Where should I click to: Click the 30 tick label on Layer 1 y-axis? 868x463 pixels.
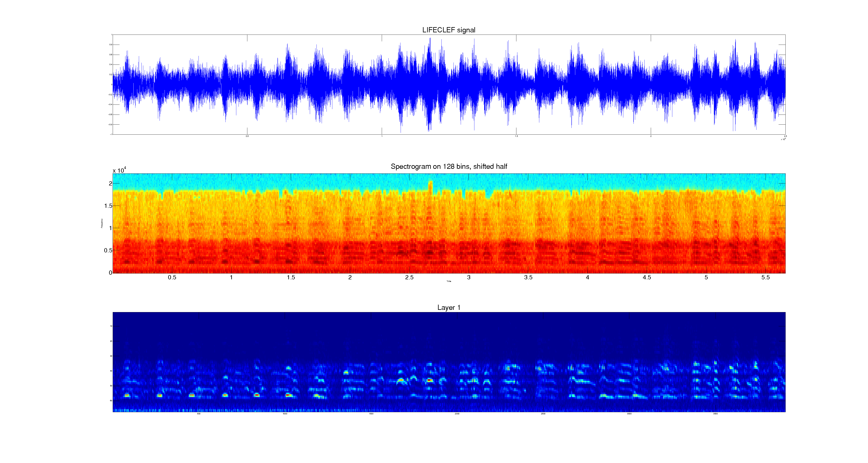click(x=111, y=356)
